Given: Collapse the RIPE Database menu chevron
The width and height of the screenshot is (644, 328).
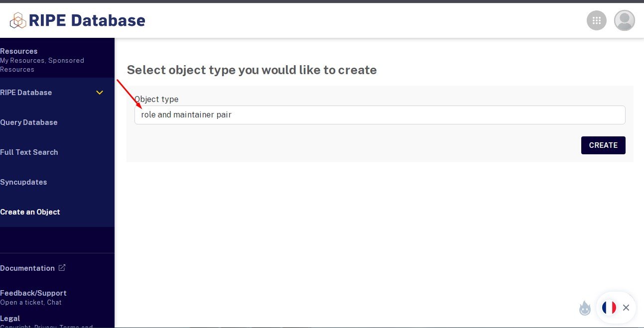Looking at the screenshot, I should (100, 93).
